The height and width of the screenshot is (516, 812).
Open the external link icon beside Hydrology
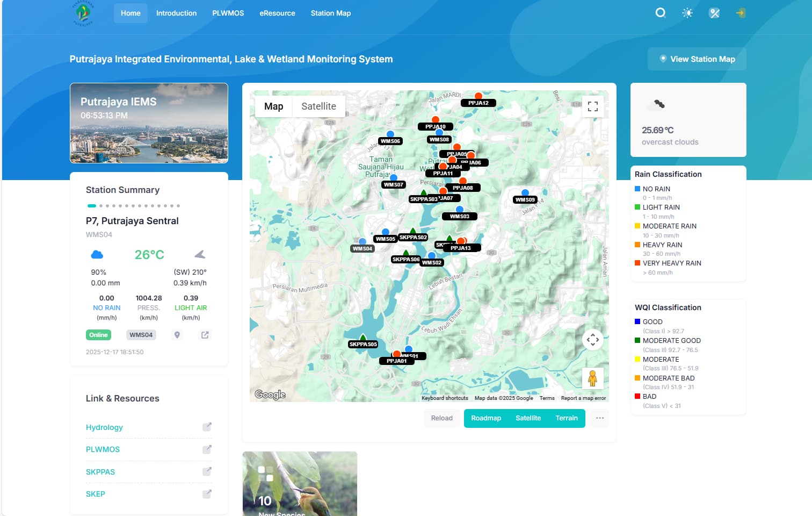tap(207, 427)
